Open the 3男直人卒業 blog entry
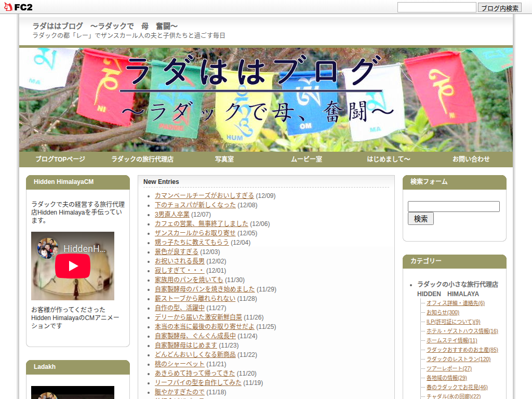 pos(172,215)
